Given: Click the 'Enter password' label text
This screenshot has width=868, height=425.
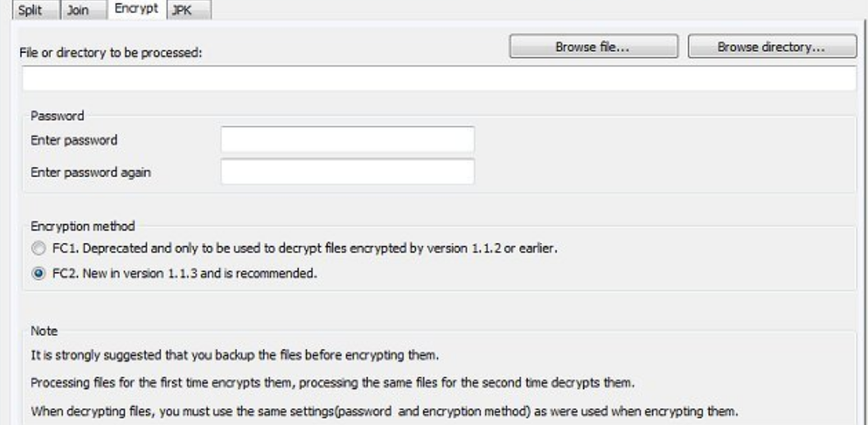Looking at the screenshot, I should click(74, 139).
